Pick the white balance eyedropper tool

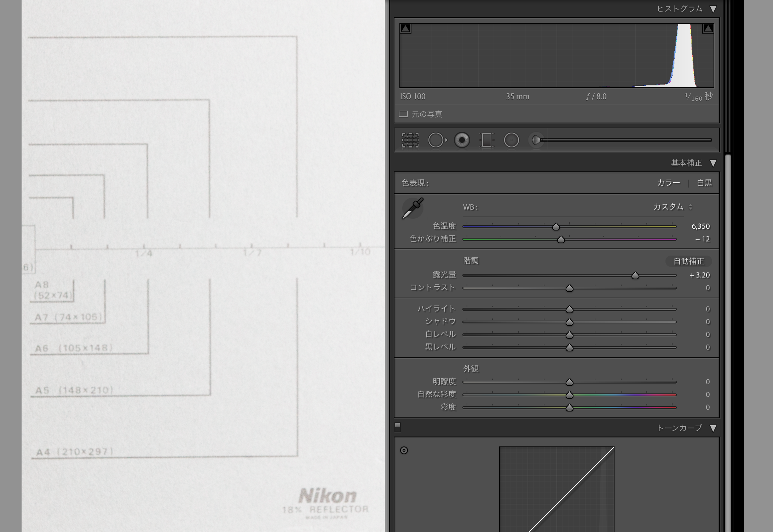click(413, 208)
